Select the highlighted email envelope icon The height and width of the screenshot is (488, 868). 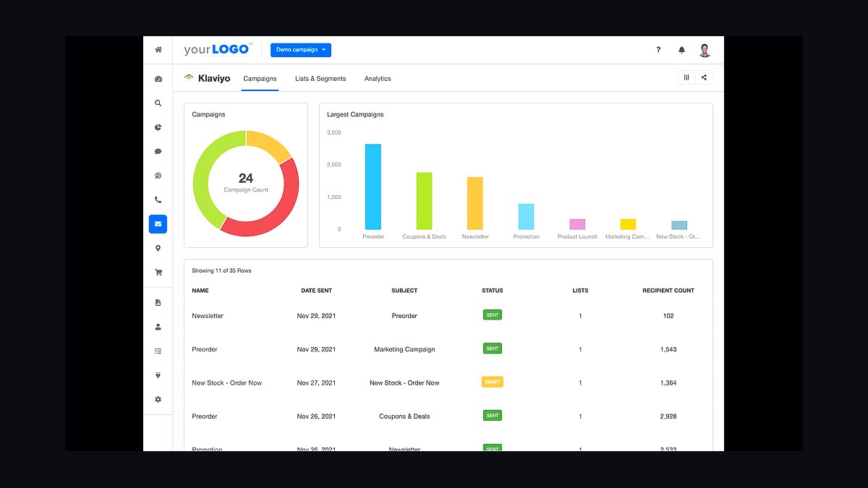pos(158,224)
